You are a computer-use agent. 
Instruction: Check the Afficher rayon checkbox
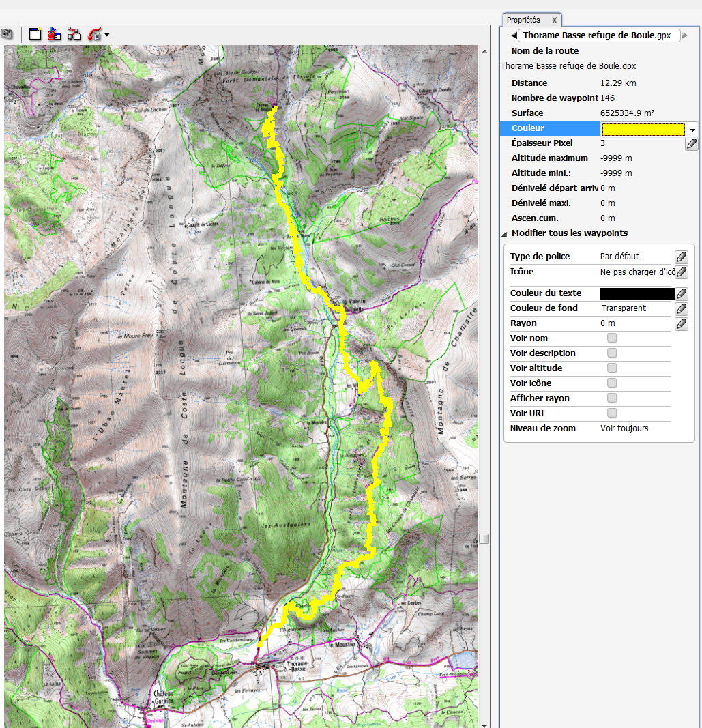click(612, 398)
